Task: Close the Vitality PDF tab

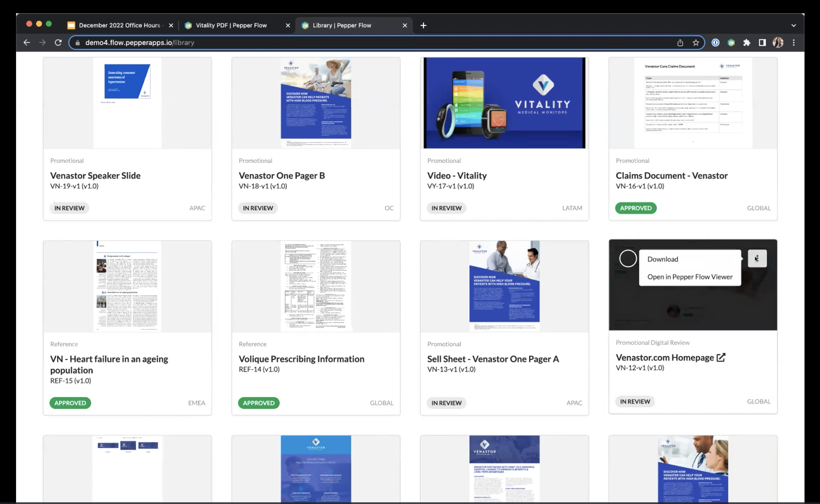Action: pos(288,25)
